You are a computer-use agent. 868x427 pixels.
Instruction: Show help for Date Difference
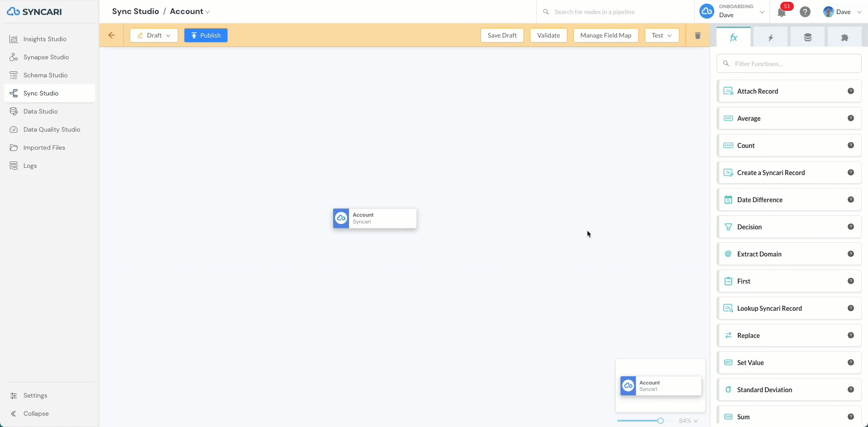[x=851, y=199]
